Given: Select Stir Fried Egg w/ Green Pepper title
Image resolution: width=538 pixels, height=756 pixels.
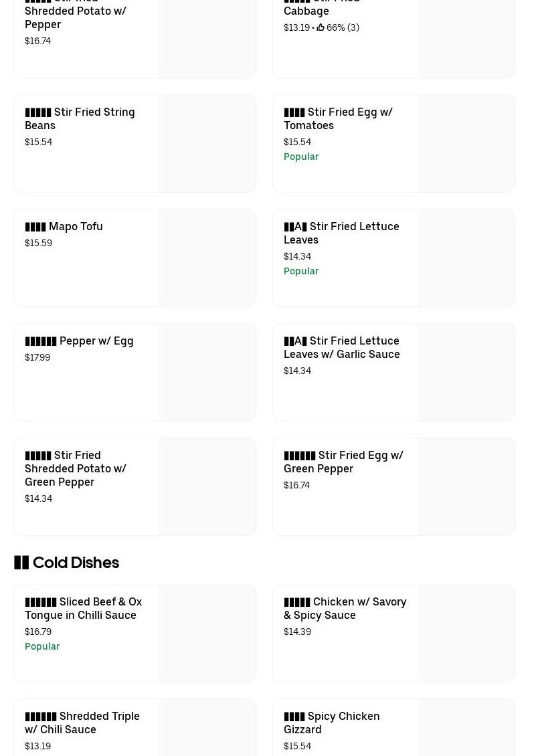Looking at the screenshot, I should 343,462.
